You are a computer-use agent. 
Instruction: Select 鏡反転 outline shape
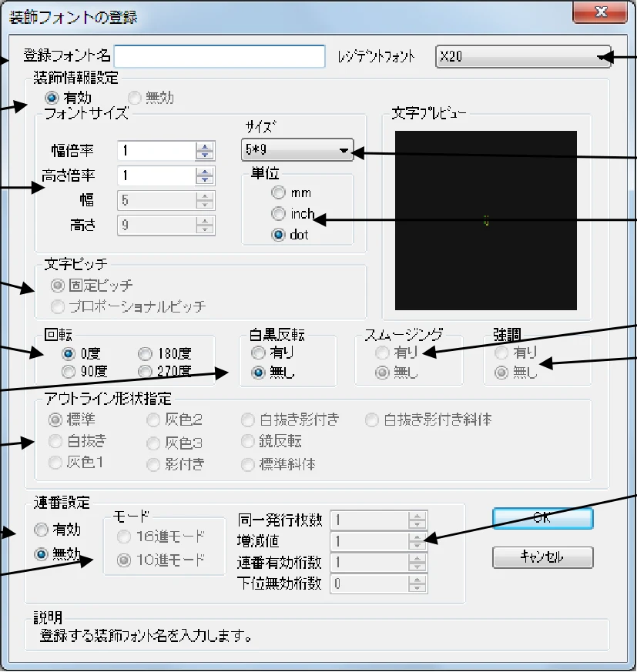tap(247, 441)
